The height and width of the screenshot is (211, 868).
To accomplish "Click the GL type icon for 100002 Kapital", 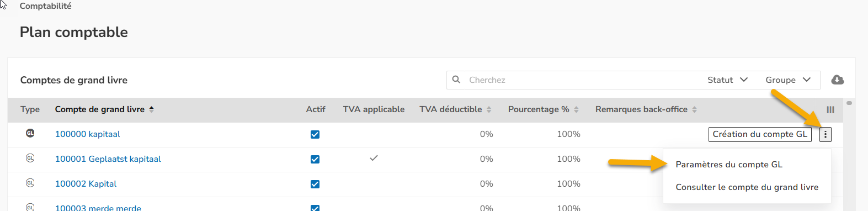I will [x=30, y=183].
